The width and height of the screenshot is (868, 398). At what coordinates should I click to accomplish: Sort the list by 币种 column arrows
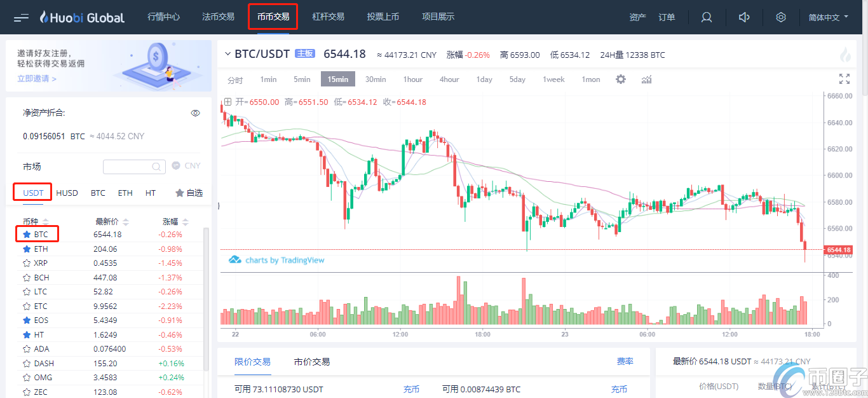click(x=46, y=222)
